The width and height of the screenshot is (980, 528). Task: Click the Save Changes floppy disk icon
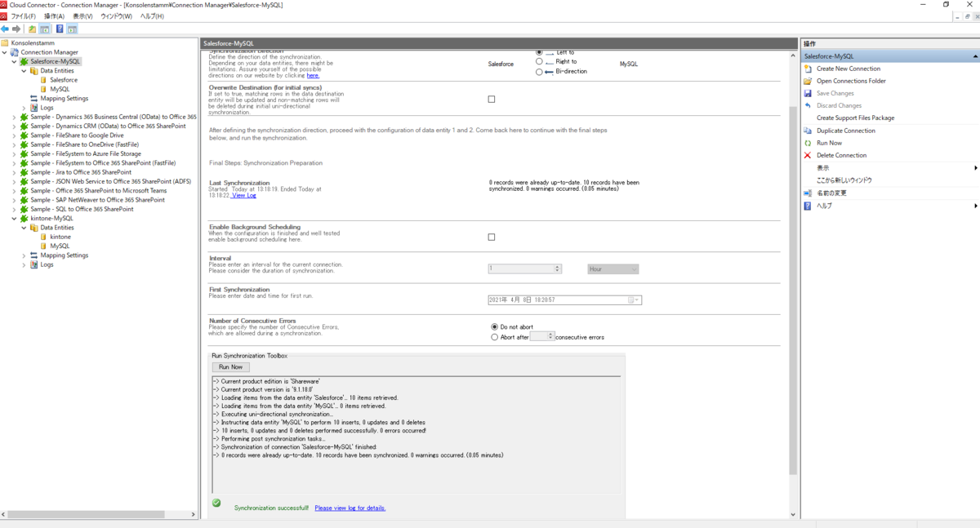click(x=808, y=93)
